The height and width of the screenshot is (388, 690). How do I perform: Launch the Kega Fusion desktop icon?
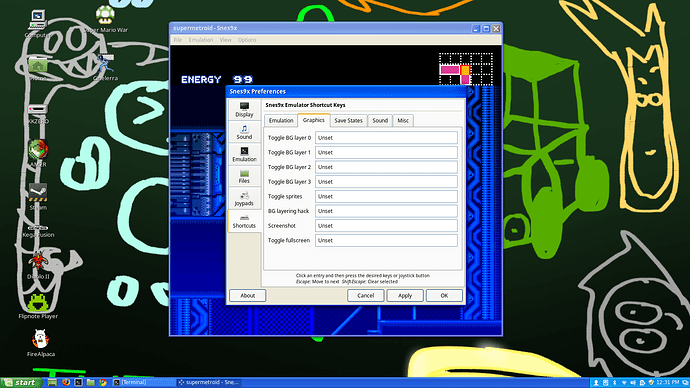click(x=38, y=231)
